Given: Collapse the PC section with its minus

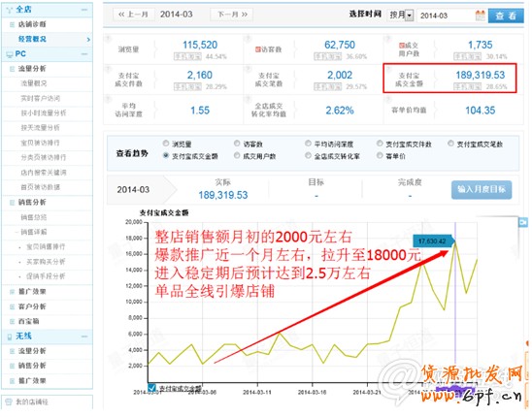Looking at the screenshot, I should pos(84,54).
